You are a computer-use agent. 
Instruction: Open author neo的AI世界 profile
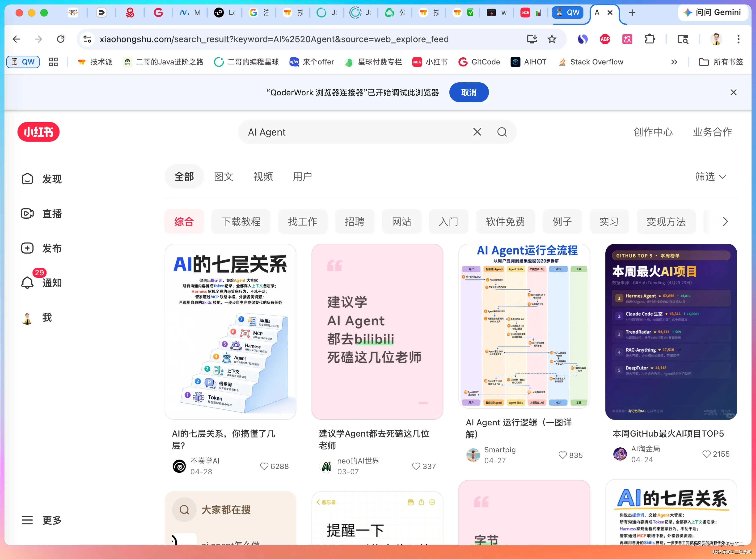(x=358, y=461)
